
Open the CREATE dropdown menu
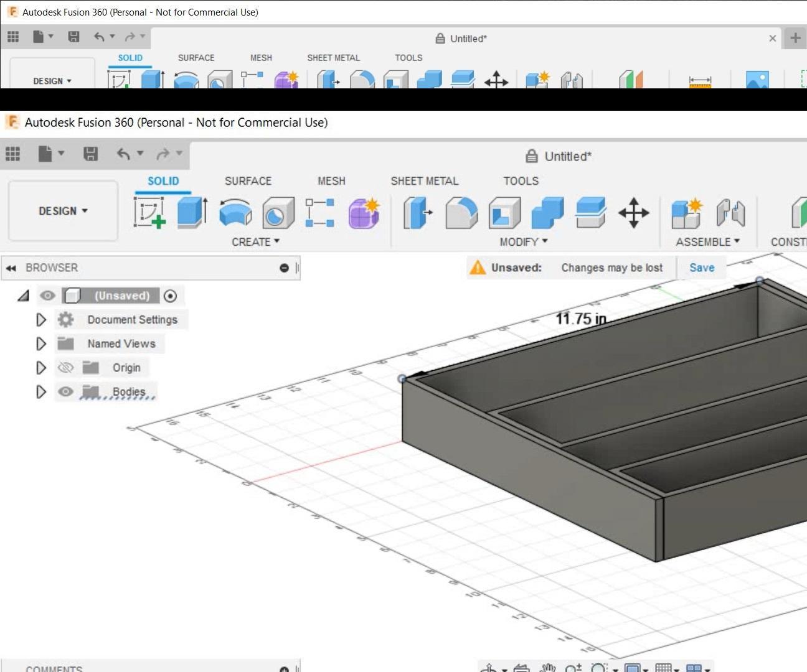pyautogui.click(x=255, y=241)
